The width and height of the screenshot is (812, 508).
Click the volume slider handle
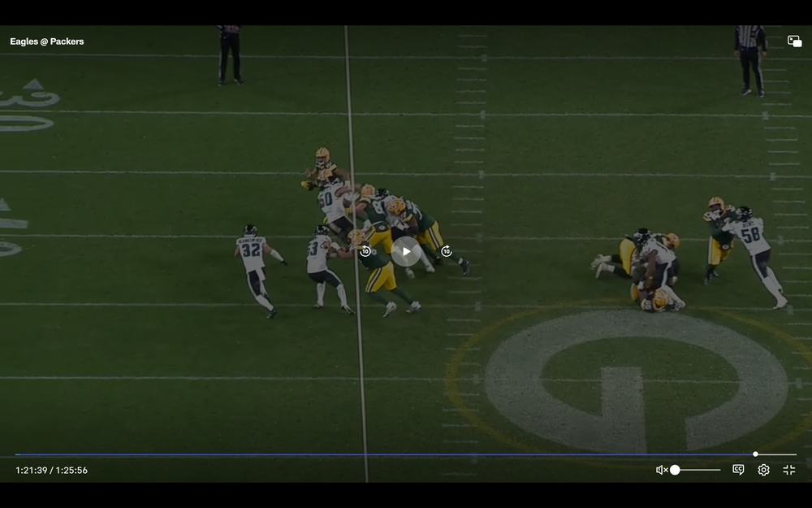point(675,470)
